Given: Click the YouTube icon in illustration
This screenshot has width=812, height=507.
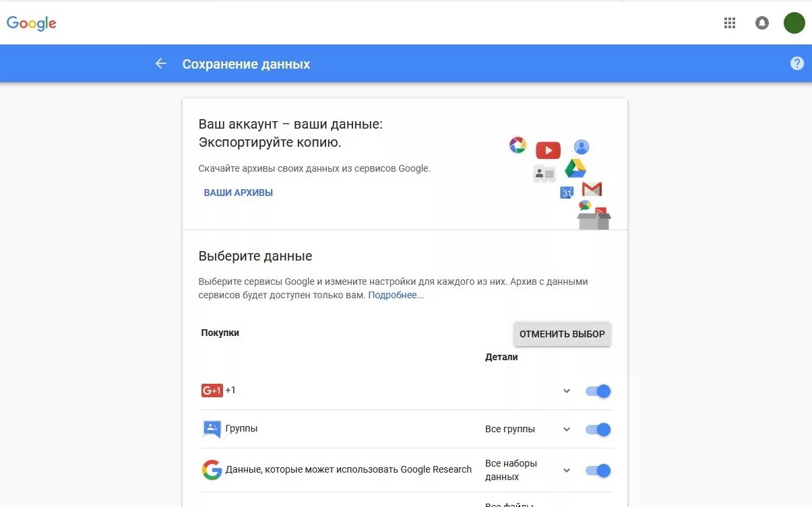Looking at the screenshot, I should (x=548, y=150).
